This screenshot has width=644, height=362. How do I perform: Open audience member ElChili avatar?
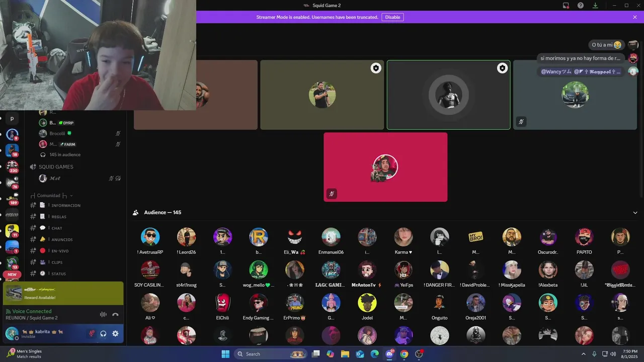click(222, 303)
